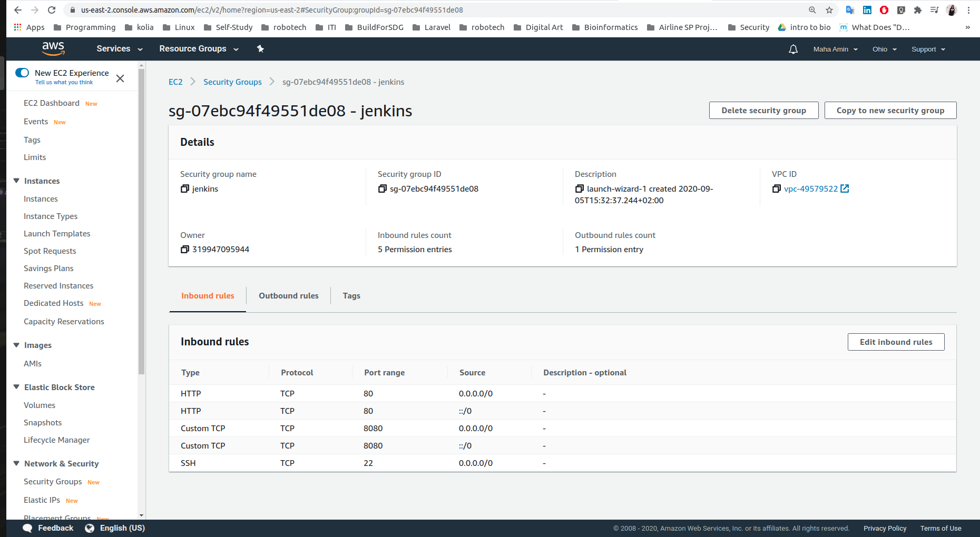Click Edit inbound rules button
The width and height of the screenshot is (980, 537).
click(x=896, y=342)
